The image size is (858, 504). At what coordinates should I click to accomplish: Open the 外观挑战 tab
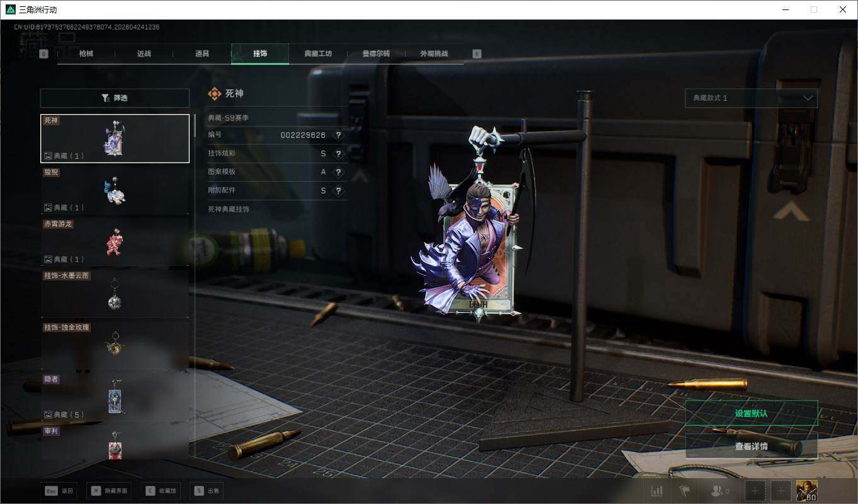(x=433, y=54)
